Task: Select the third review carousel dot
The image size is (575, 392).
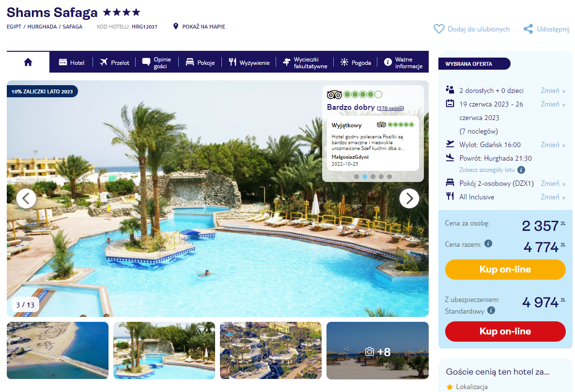Action: 373,177
